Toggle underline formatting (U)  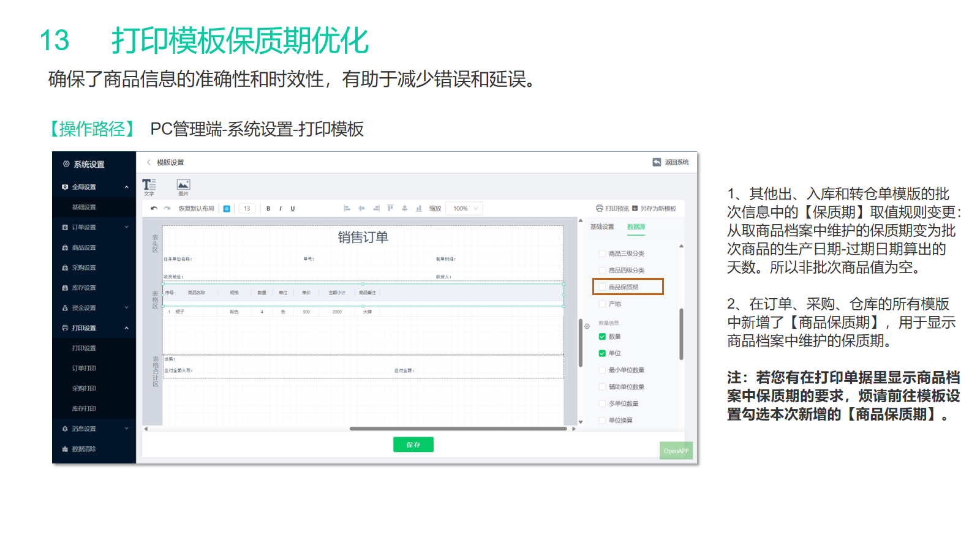click(293, 209)
